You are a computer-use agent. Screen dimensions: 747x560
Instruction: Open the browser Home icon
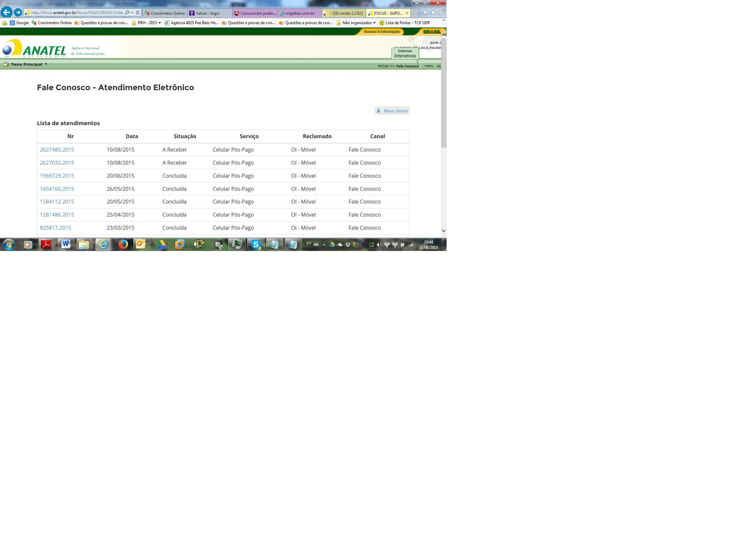pos(425,13)
